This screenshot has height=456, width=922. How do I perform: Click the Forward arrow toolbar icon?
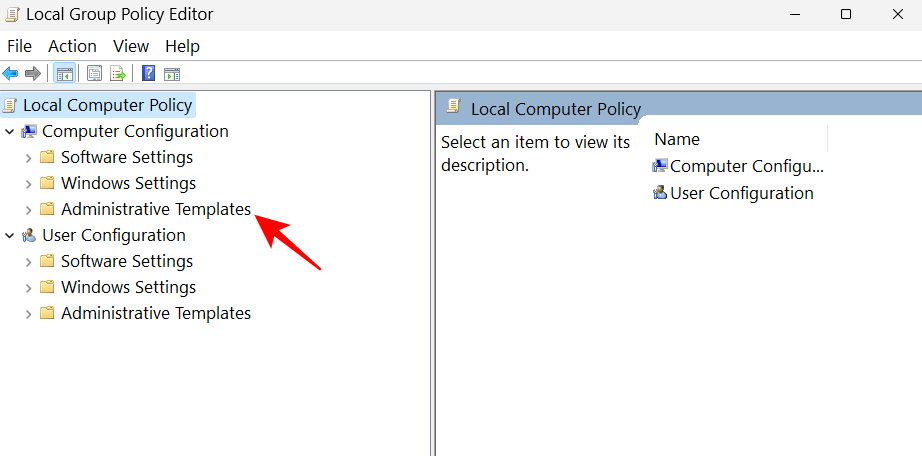[x=33, y=73]
